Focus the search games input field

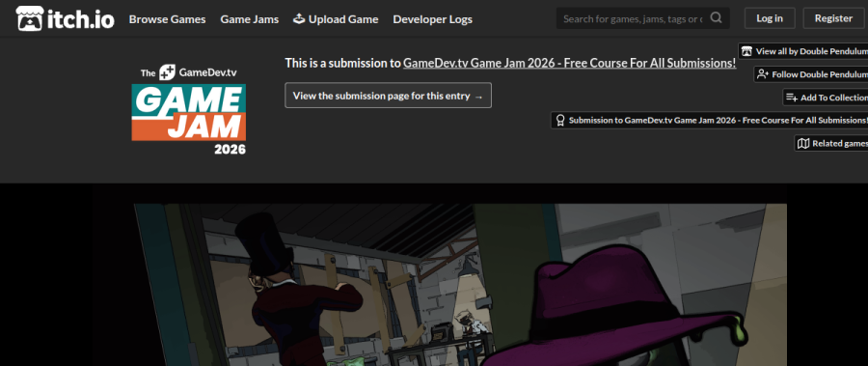[x=633, y=18]
